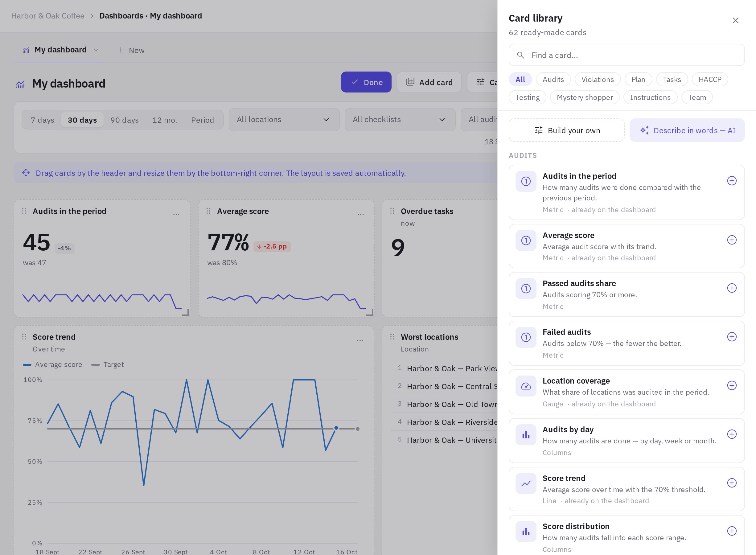Go to Harbor & Oak Coffee breadcrumb
The width and height of the screenshot is (756, 555).
[48, 16]
